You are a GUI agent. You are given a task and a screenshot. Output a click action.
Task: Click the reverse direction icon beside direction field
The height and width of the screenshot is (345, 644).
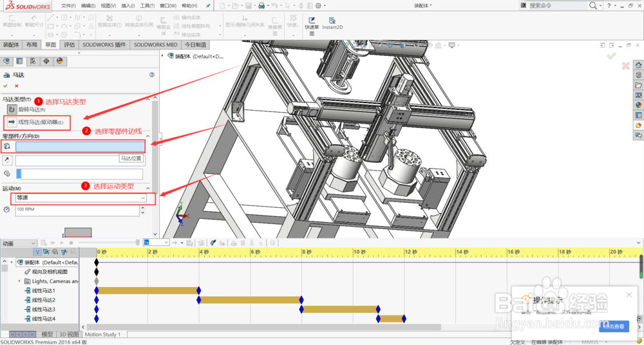[x=6, y=160]
